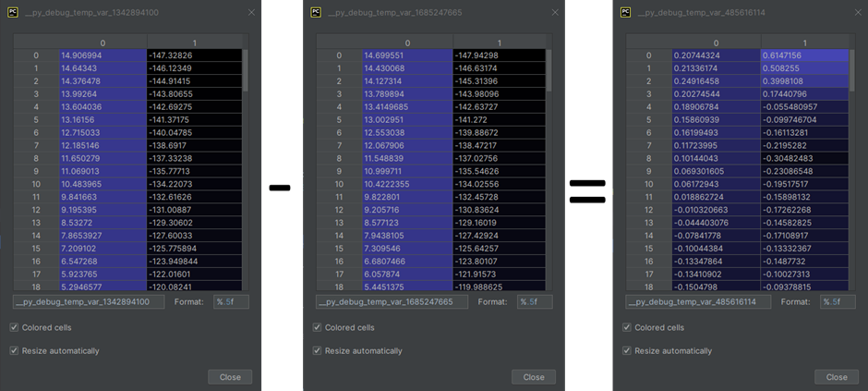868x391 pixels.
Task: Select column header 1 in the 1685247665 table
Action: pos(500,43)
